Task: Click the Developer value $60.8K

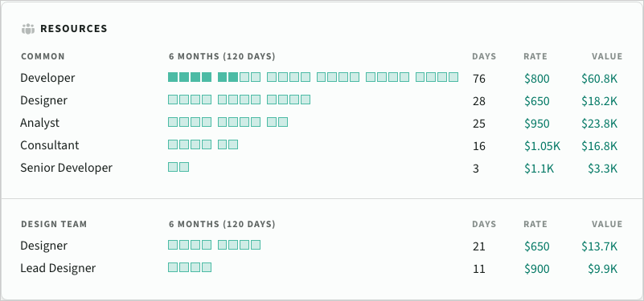Action: point(599,79)
